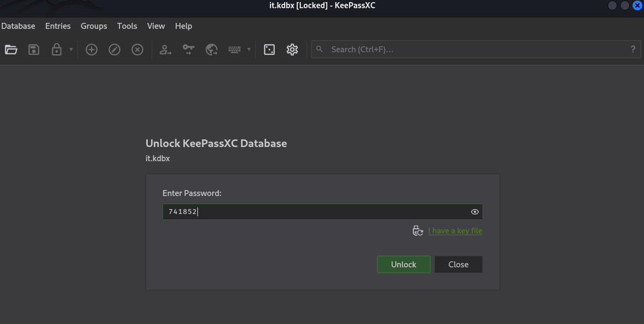Viewport: 644px width, 324px height.
Task: Focus the Search (Ctrl+F) field
Action: [476, 50]
